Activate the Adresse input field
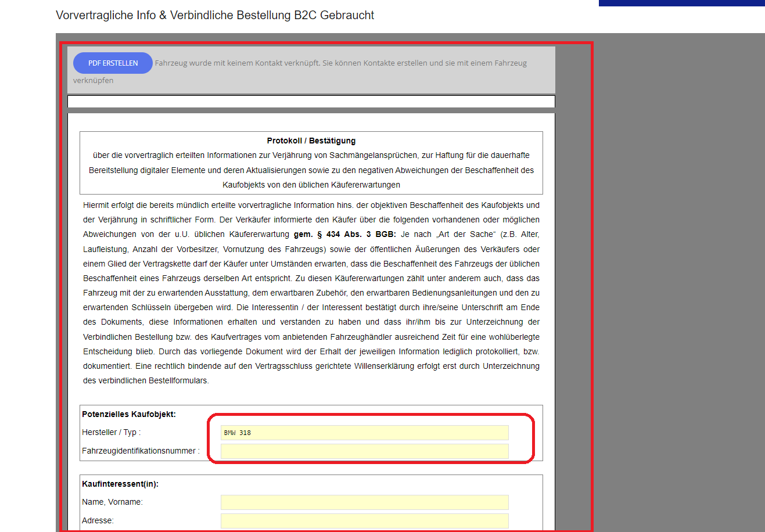 [364, 521]
